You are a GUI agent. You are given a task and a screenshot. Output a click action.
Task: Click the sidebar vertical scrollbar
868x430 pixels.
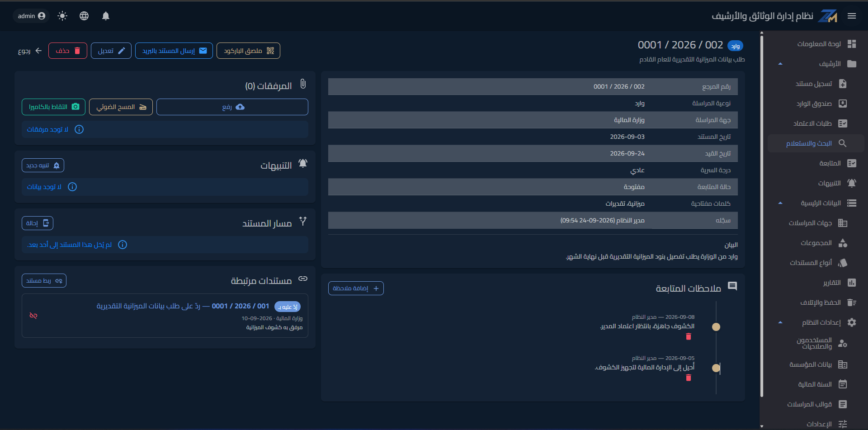tap(762, 216)
